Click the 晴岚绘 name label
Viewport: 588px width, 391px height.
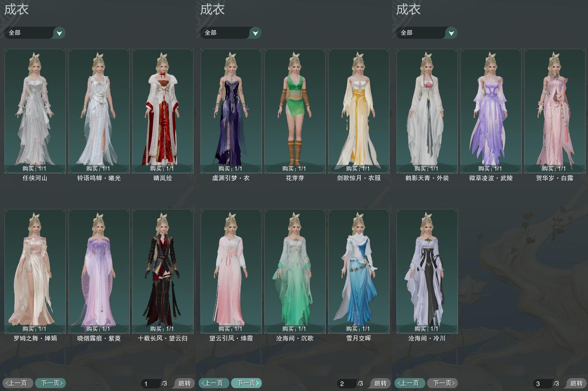click(163, 178)
